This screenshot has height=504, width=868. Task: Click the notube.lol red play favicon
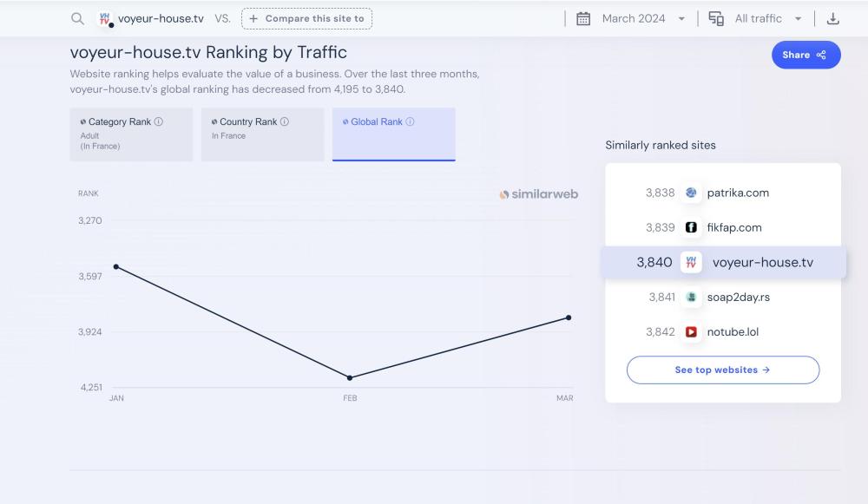[691, 332]
